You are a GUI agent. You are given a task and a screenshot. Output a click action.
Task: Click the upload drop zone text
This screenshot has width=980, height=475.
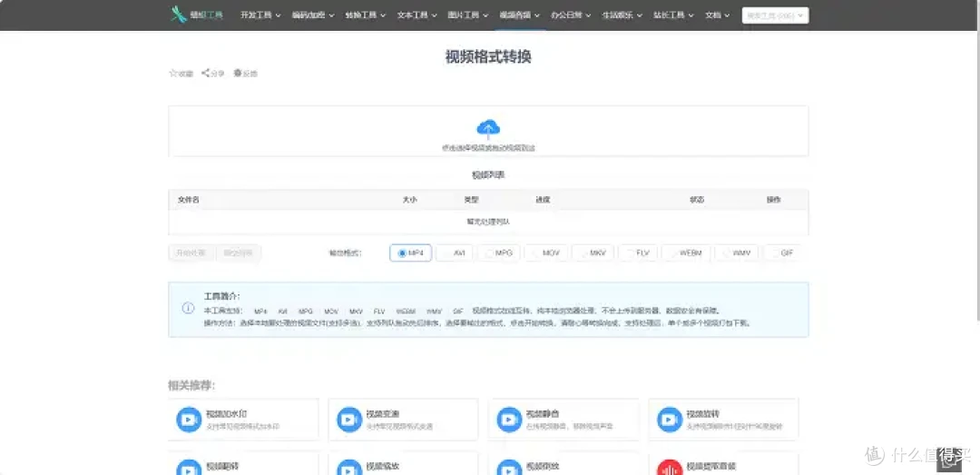click(488, 148)
